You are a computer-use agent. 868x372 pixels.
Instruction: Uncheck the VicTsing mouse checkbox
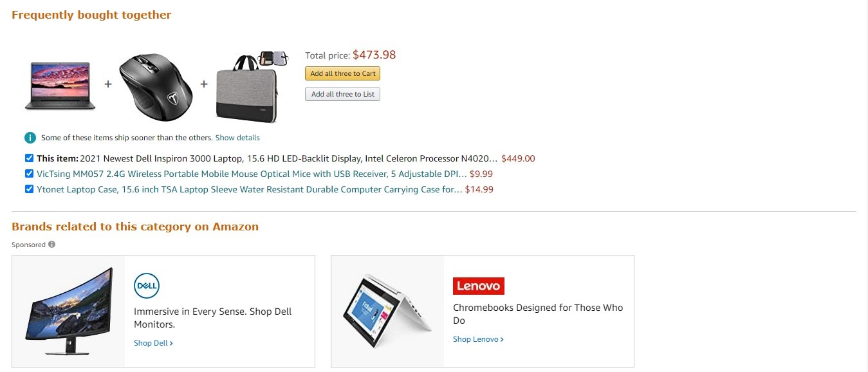[29, 174]
